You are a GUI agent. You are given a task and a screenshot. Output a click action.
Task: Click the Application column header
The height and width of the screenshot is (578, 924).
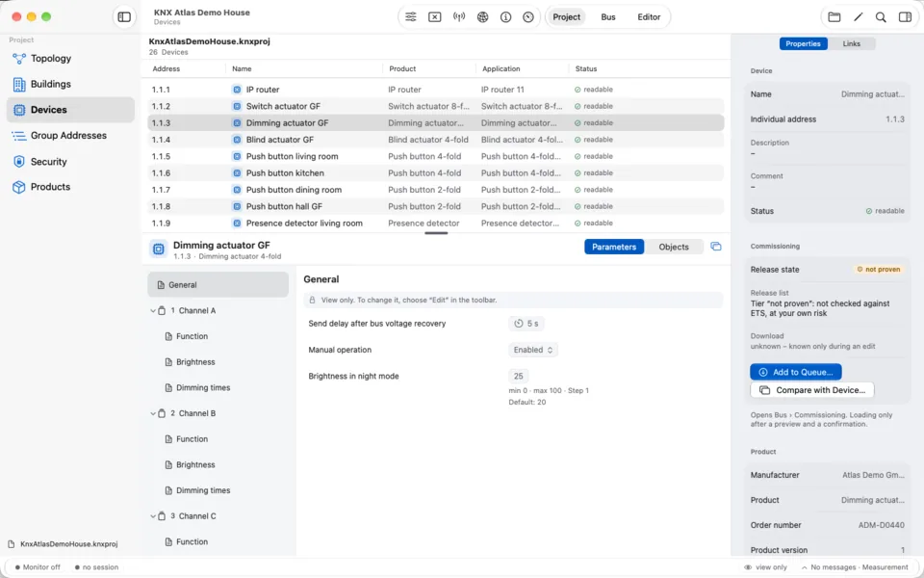[500, 69]
